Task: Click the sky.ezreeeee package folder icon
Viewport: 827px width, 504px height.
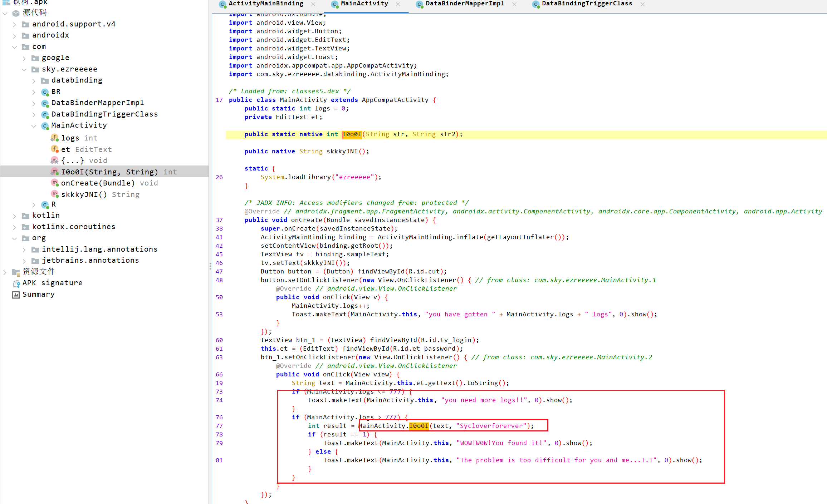Action: (35, 69)
